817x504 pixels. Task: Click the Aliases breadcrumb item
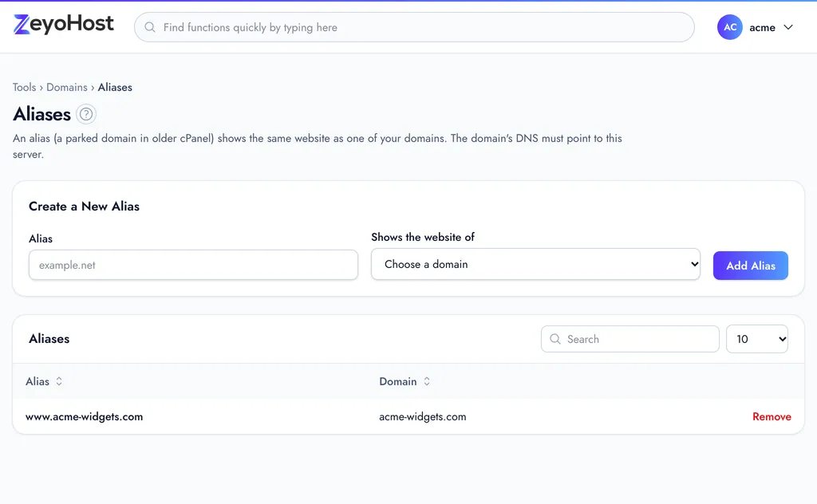click(x=115, y=87)
